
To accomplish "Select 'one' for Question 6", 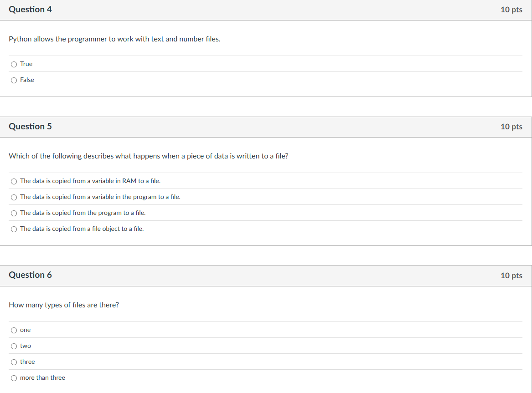I will [14, 330].
